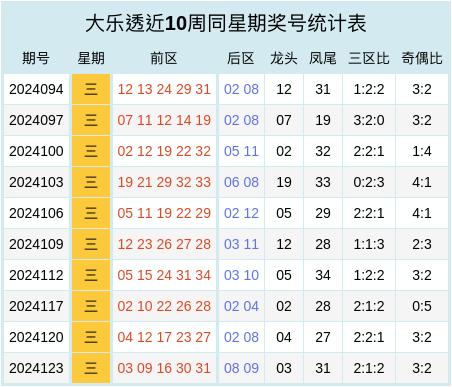This screenshot has height=387, width=452.
Task: Select issue number 2024117
Action: click(x=36, y=306)
